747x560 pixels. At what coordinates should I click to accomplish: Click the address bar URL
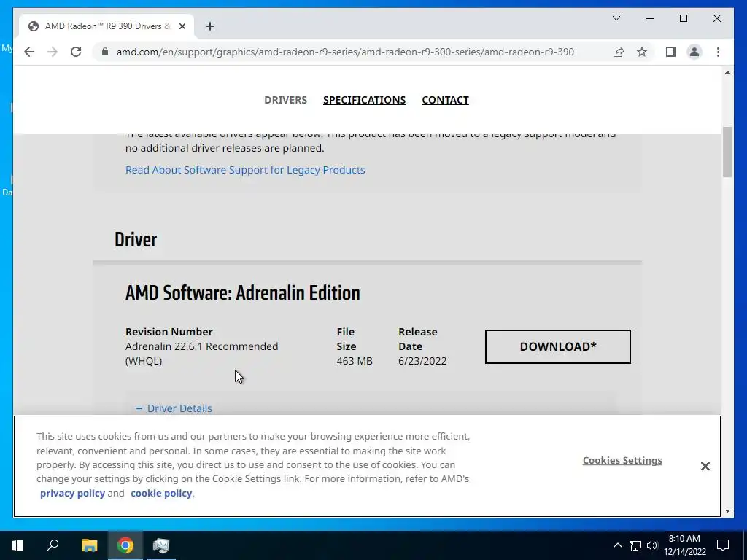click(345, 52)
